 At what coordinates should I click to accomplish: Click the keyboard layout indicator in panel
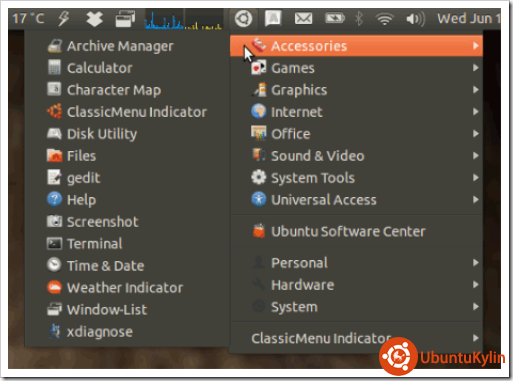coord(273,18)
